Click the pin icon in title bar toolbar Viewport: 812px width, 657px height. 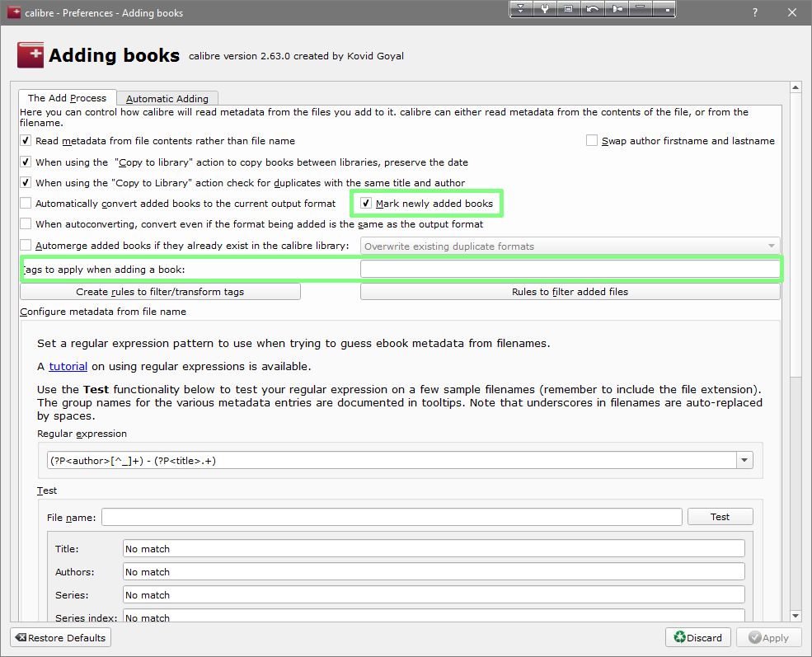[617, 9]
